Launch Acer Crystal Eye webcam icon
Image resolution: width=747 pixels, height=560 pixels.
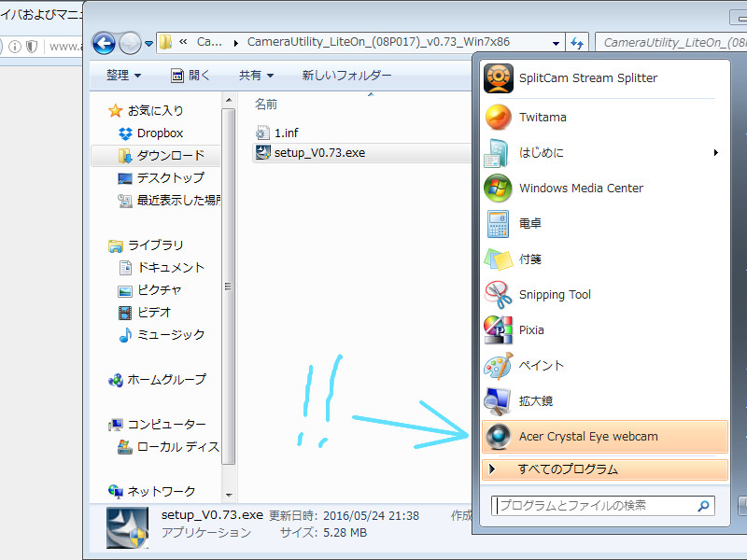(x=499, y=437)
